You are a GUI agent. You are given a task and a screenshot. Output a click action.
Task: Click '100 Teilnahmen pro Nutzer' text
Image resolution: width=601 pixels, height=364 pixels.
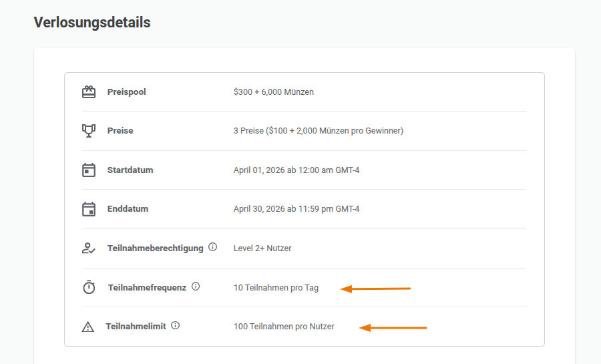[x=284, y=327]
